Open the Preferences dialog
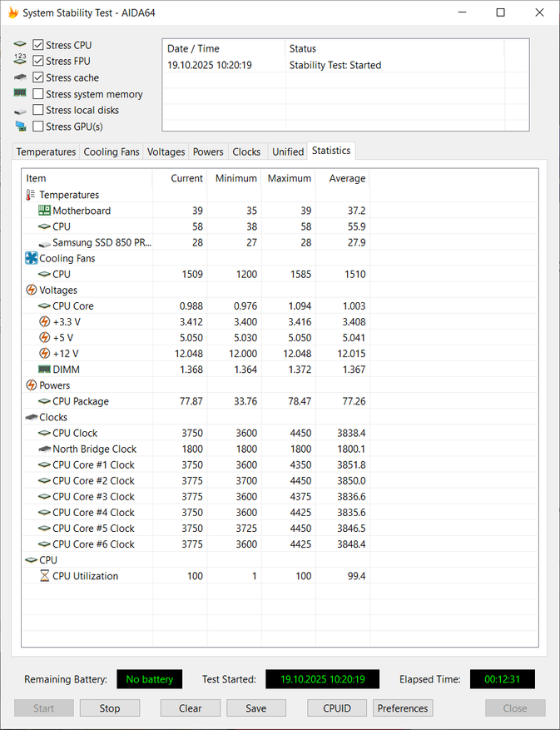The width and height of the screenshot is (560, 730). [x=403, y=708]
